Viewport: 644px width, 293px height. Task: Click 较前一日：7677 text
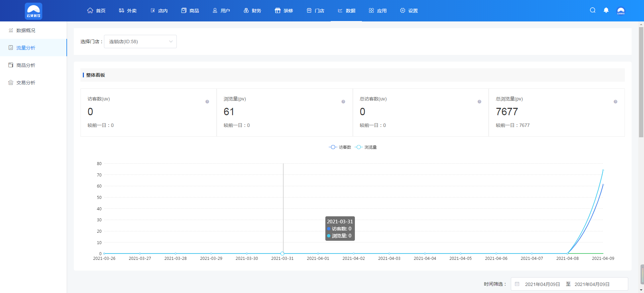coord(513,125)
